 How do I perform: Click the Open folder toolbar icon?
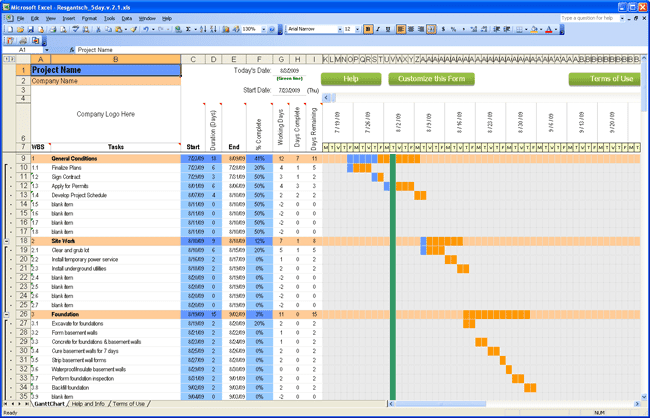(19, 29)
